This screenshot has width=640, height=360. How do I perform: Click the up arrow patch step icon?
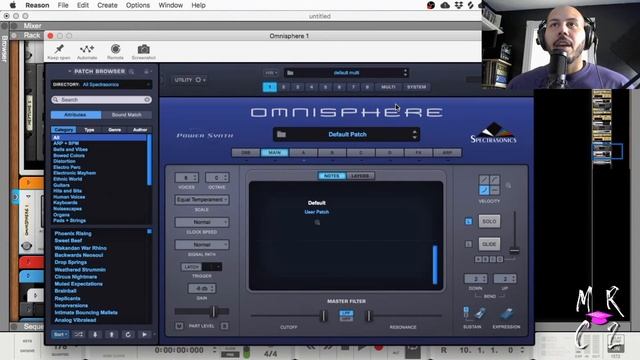[111, 334]
